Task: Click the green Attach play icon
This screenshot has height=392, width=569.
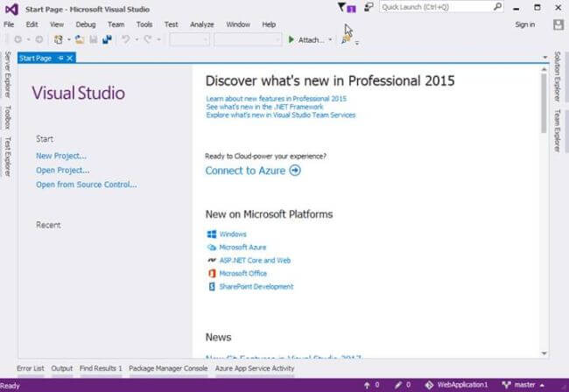Action: pos(291,39)
